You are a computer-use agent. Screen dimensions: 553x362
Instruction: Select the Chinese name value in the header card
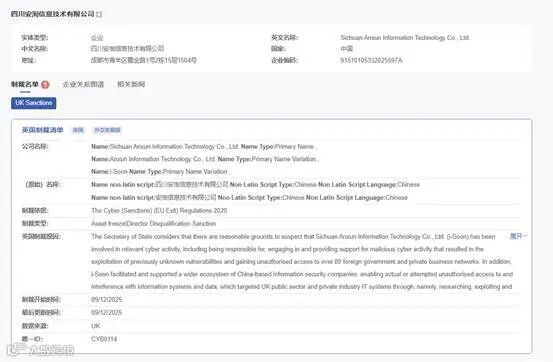pos(127,49)
